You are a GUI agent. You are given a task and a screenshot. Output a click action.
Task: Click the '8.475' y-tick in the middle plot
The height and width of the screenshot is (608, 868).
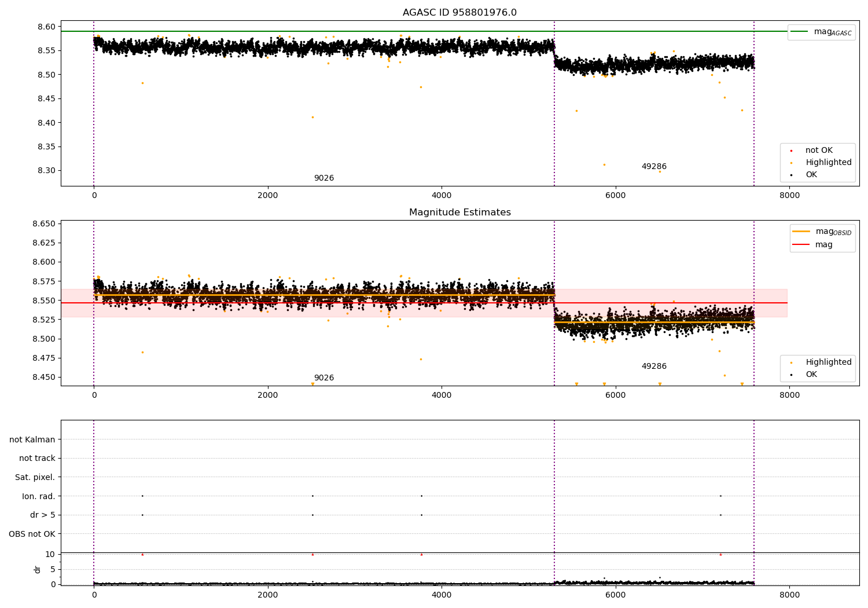(x=45, y=358)
